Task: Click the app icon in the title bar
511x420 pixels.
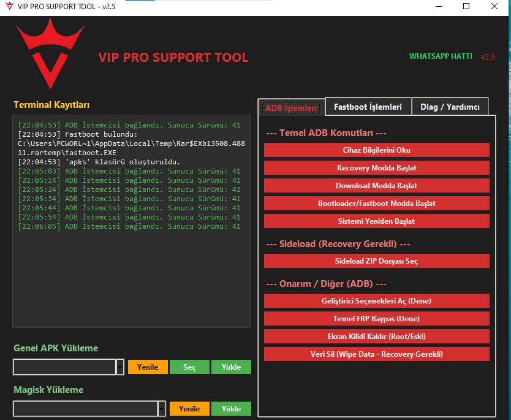Action: pyautogui.click(x=9, y=7)
